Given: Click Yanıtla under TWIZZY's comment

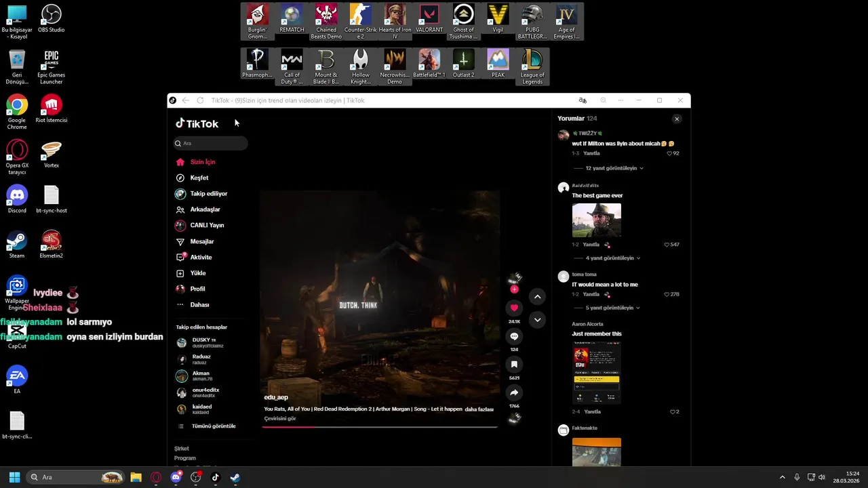Looking at the screenshot, I should pos(591,153).
